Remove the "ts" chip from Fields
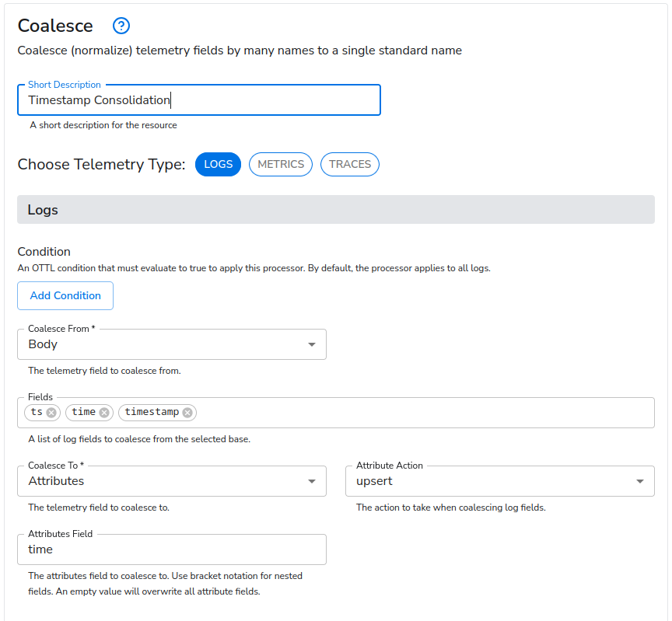672x621 pixels. pyautogui.click(x=52, y=413)
